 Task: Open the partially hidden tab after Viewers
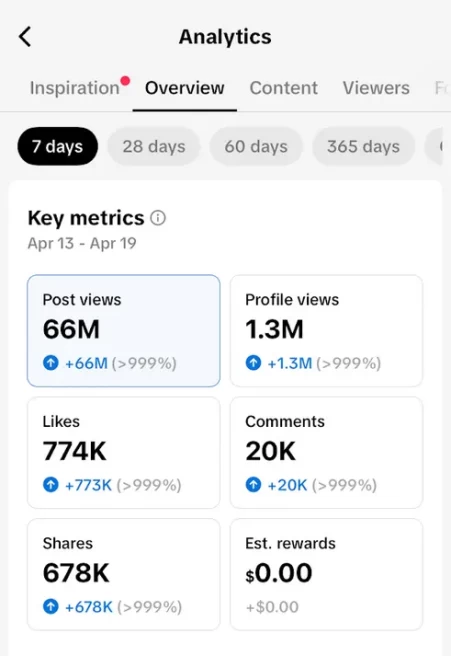(441, 88)
